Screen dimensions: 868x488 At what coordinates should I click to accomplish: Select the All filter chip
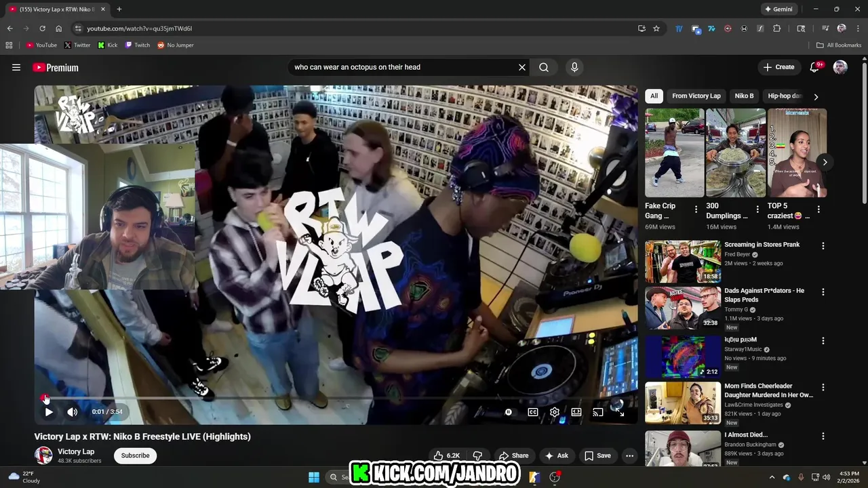click(x=654, y=96)
